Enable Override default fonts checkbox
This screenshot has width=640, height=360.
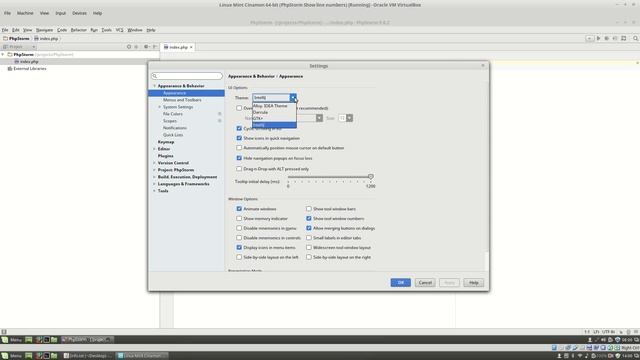click(239, 108)
